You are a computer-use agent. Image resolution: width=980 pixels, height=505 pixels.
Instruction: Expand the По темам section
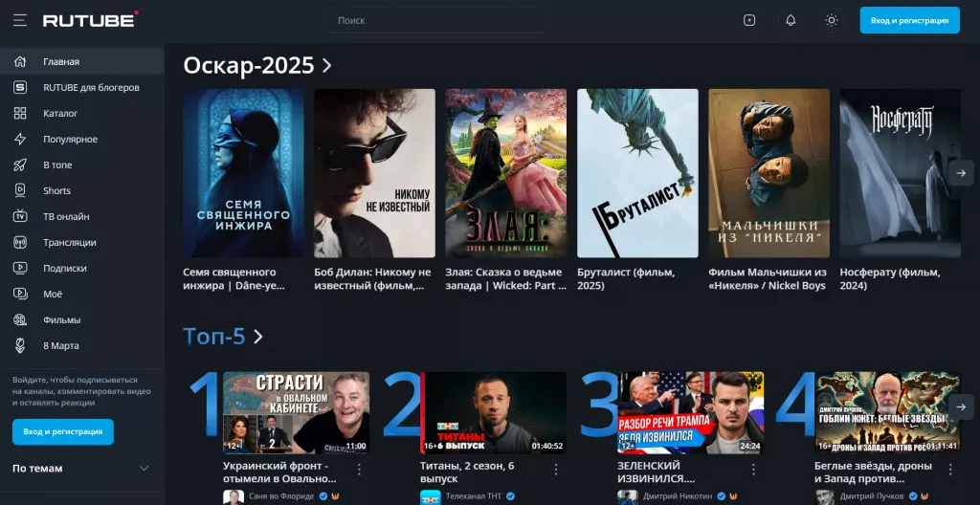coord(82,469)
